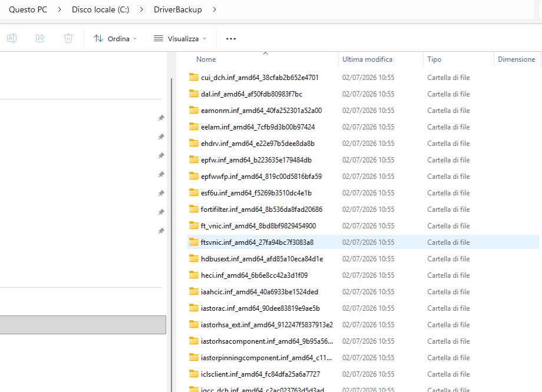Click the navigation pane vertical scrollbar
The width and height of the screenshot is (542, 392).
pyautogui.click(x=171, y=235)
